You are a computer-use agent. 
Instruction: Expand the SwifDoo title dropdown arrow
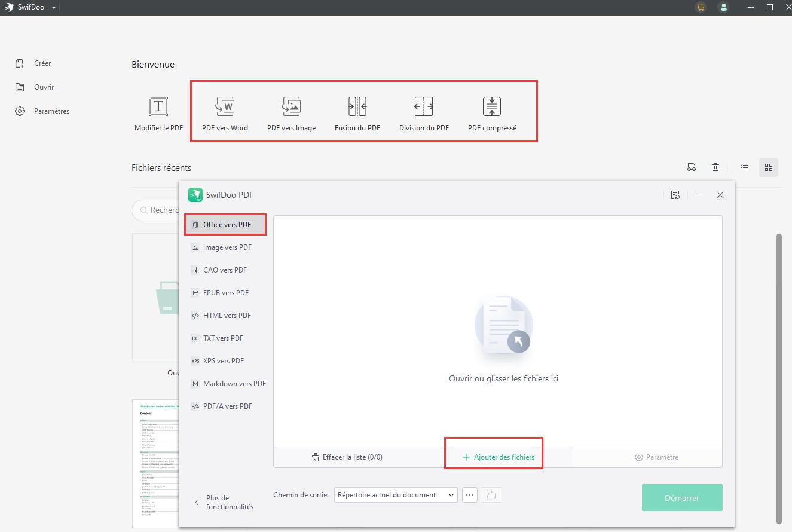[54, 8]
